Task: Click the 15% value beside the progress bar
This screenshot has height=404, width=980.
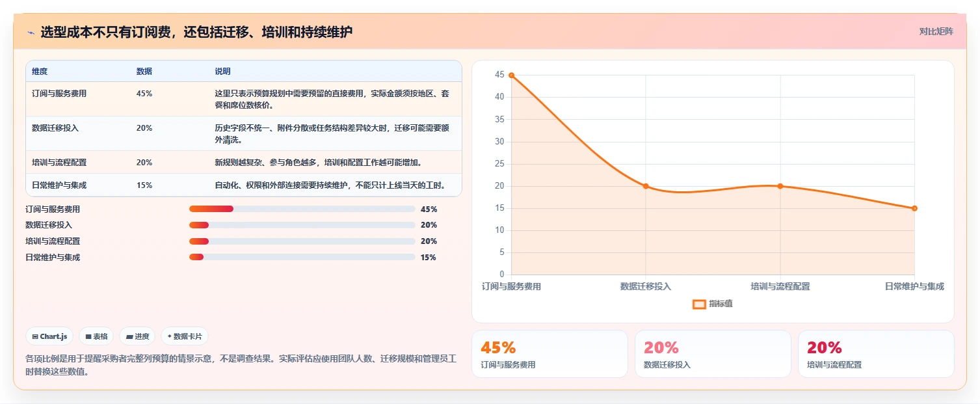Action: click(x=429, y=257)
